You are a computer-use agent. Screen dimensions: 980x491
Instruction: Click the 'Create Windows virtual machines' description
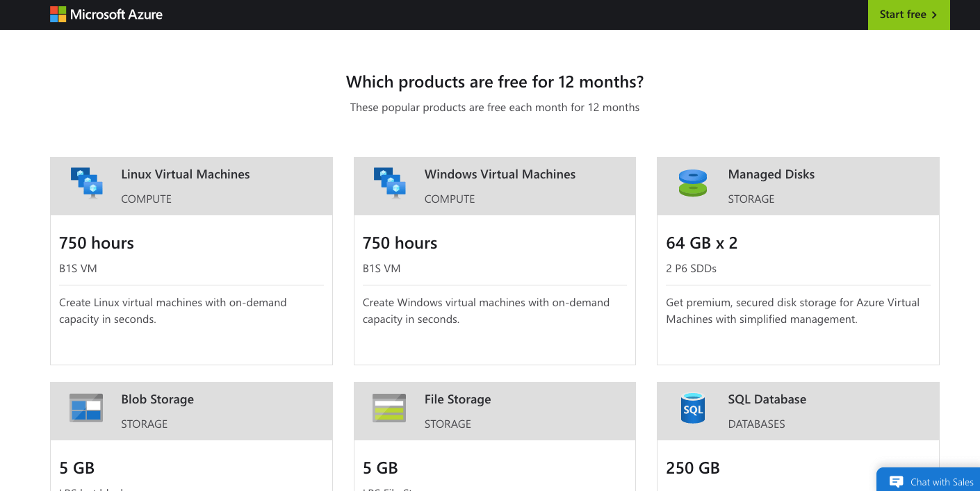click(487, 311)
